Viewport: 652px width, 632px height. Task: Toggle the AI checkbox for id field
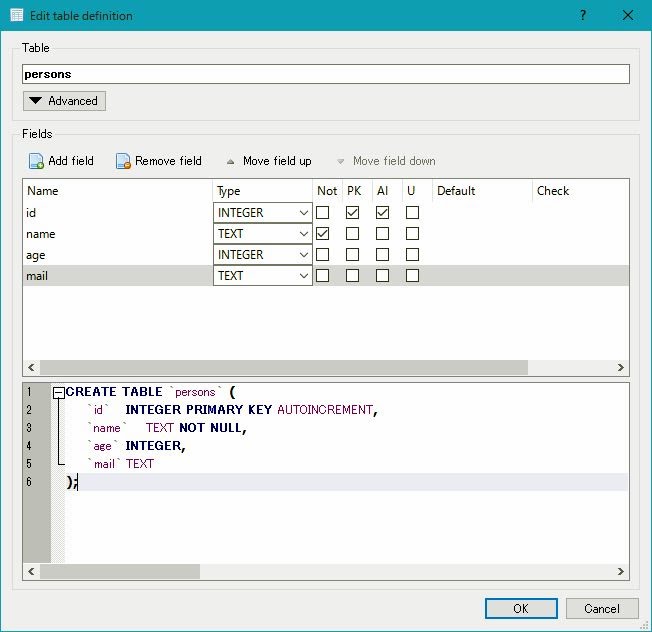[x=382, y=213]
